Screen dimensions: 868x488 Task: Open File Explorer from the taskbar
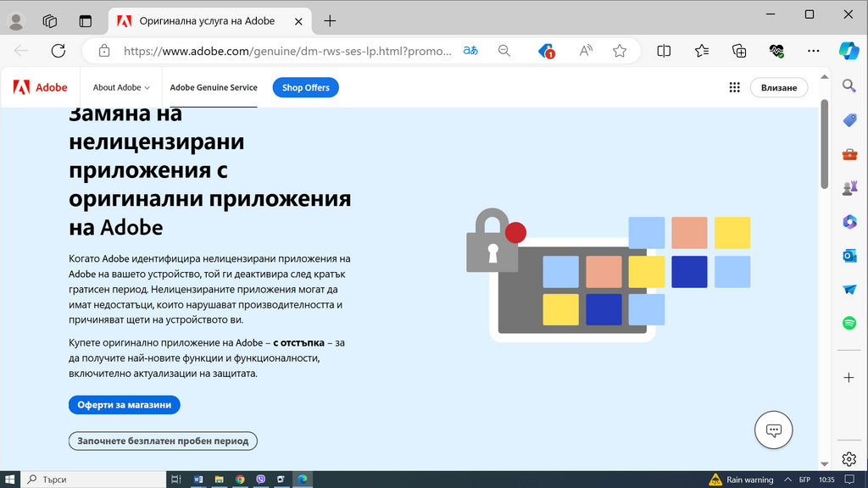(x=220, y=480)
